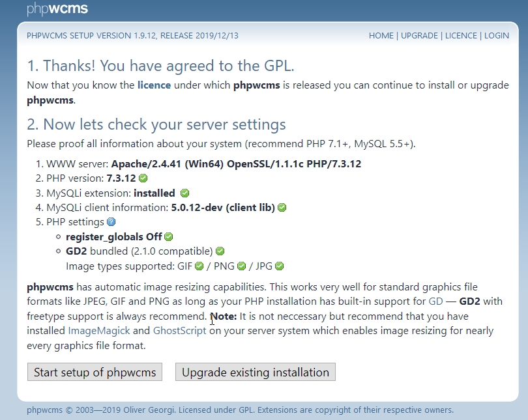Open the ImageMagick hyperlink
528x420 pixels.
click(99, 331)
